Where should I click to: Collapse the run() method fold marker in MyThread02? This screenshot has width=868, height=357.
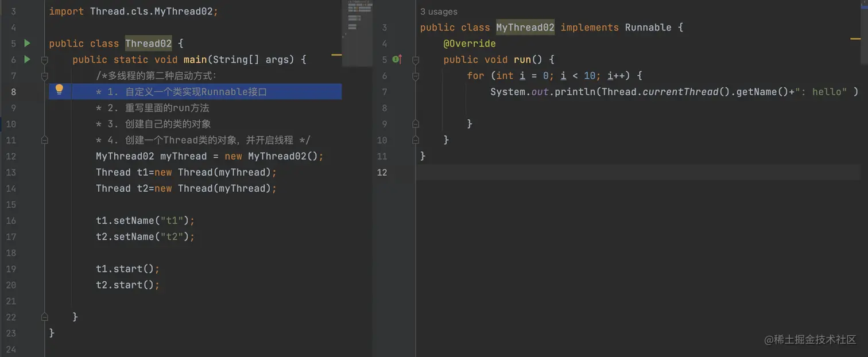coord(416,60)
